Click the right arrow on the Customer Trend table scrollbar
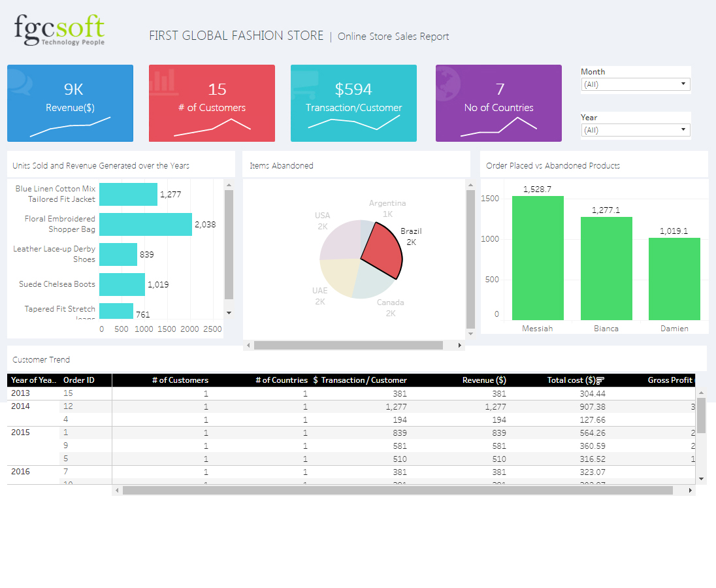Image resolution: width=716 pixels, height=588 pixels. 691,490
